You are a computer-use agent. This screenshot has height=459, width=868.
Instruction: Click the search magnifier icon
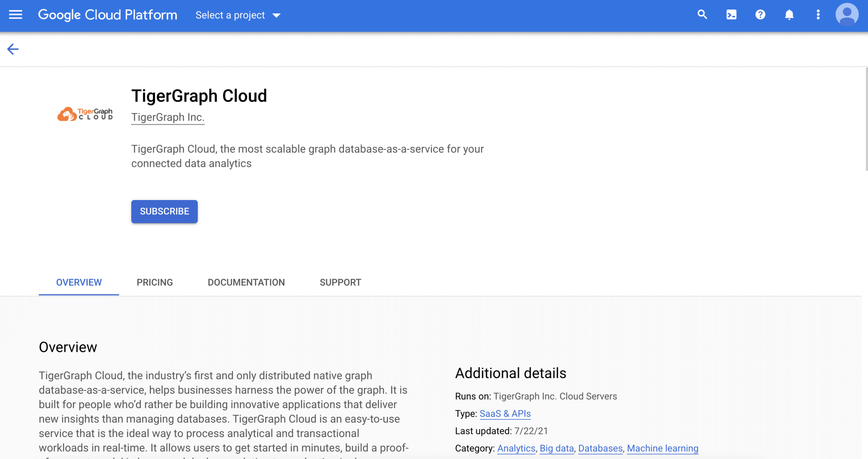702,15
